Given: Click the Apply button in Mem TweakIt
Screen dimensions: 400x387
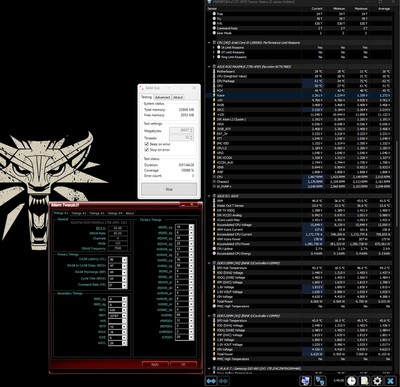Looking at the screenshot, I should 155,364.
